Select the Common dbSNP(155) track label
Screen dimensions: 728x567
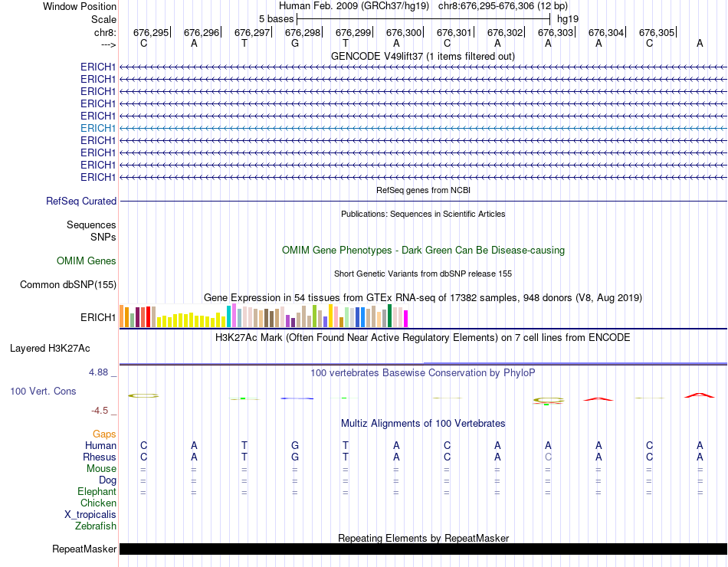(68, 285)
